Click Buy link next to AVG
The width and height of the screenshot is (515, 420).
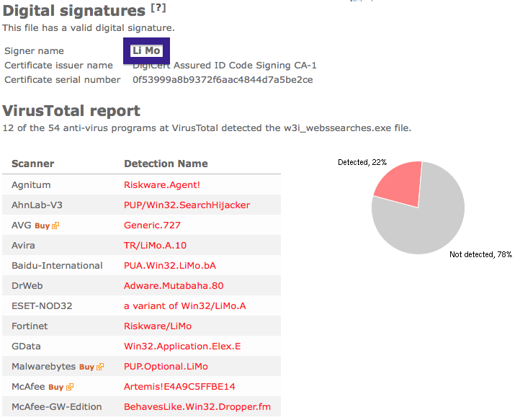(x=42, y=225)
